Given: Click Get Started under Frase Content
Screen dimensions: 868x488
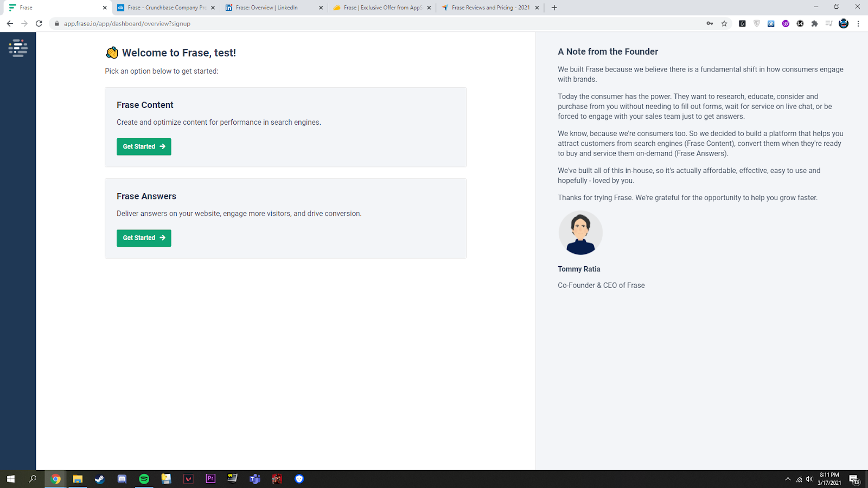Looking at the screenshot, I should [144, 146].
